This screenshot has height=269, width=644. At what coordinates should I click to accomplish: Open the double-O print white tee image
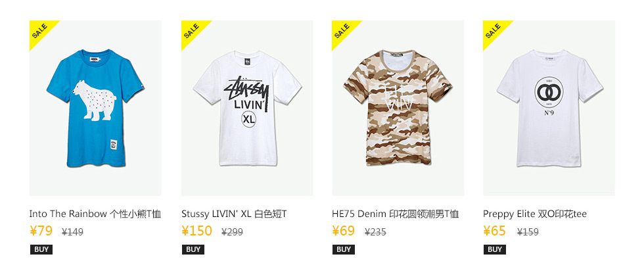(x=549, y=108)
